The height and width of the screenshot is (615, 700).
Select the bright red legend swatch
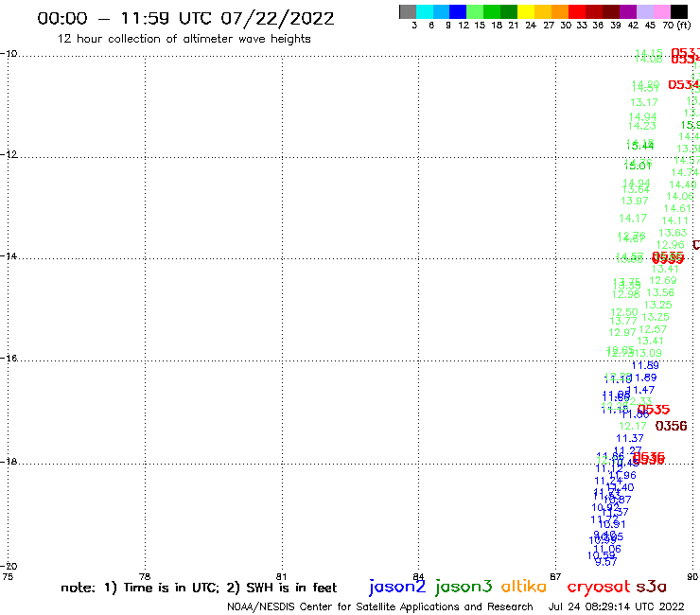[577, 11]
